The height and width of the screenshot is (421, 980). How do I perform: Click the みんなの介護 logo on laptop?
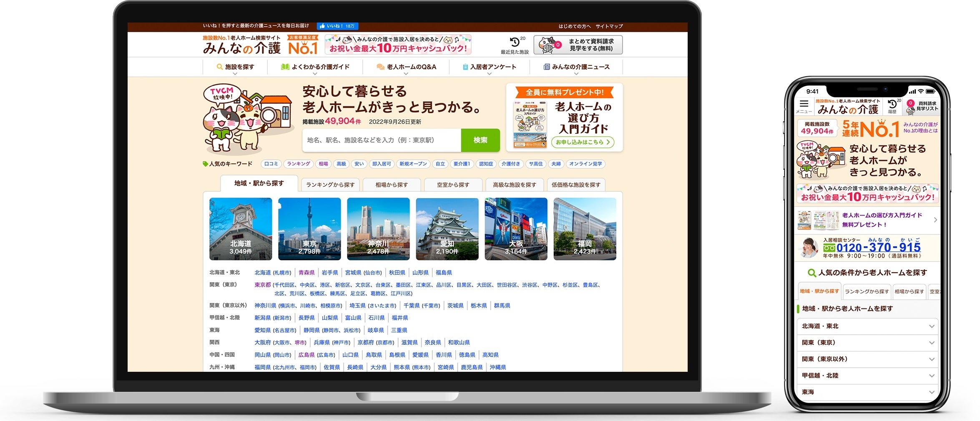(x=242, y=45)
